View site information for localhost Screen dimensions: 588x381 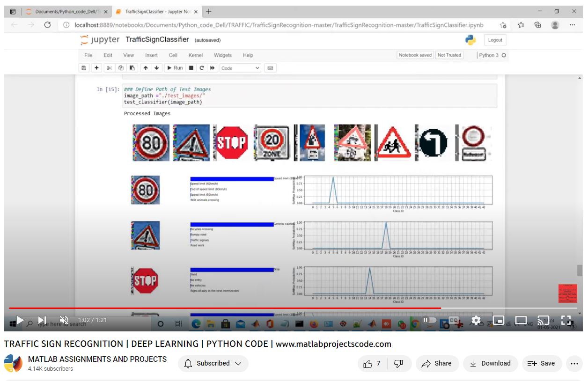[x=66, y=25]
